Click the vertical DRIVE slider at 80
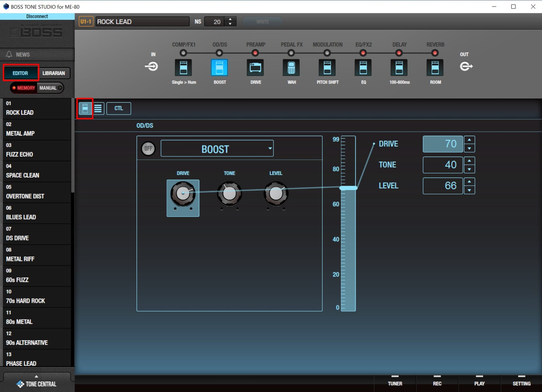The height and width of the screenshot is (392, 542). [348, 169]
